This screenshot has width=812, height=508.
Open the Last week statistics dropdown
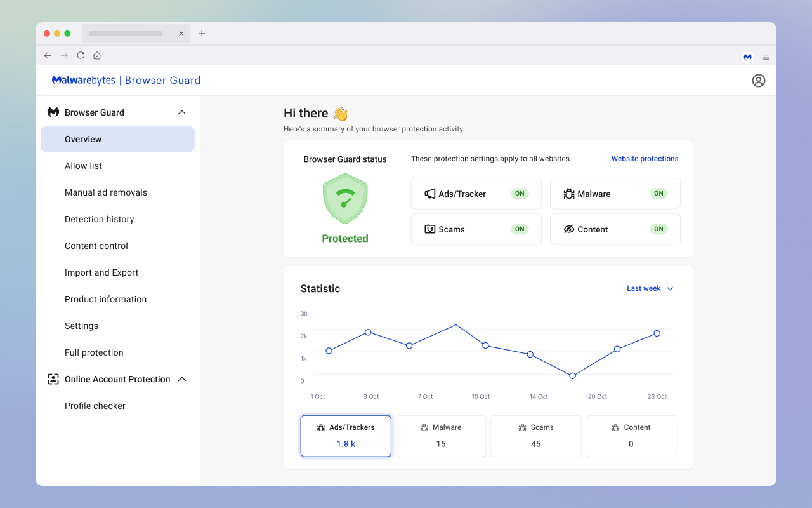pos(650,288)
